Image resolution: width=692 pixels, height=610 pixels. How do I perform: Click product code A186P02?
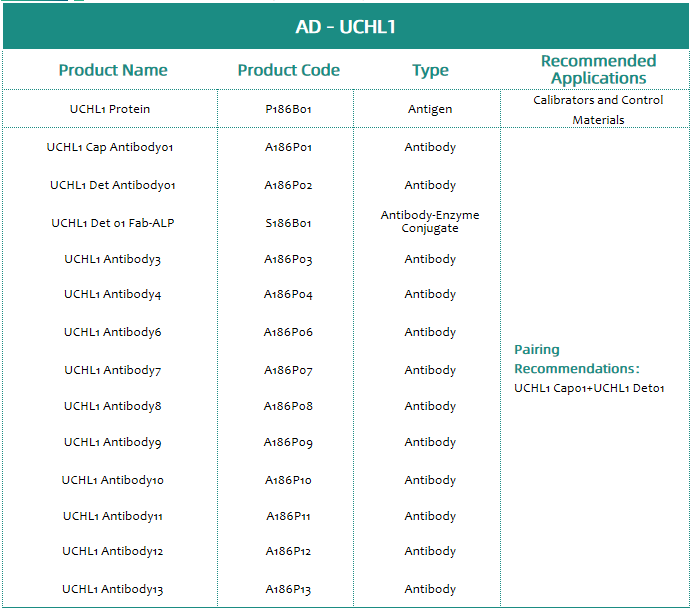(x=288, y=185)
